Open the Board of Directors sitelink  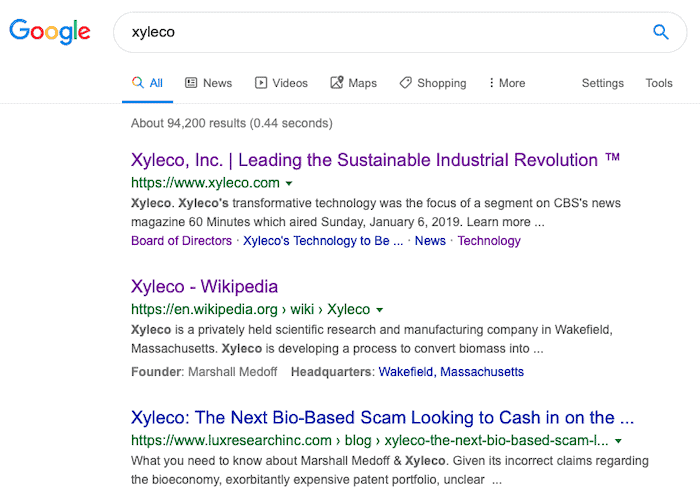(x=182, y=241)
